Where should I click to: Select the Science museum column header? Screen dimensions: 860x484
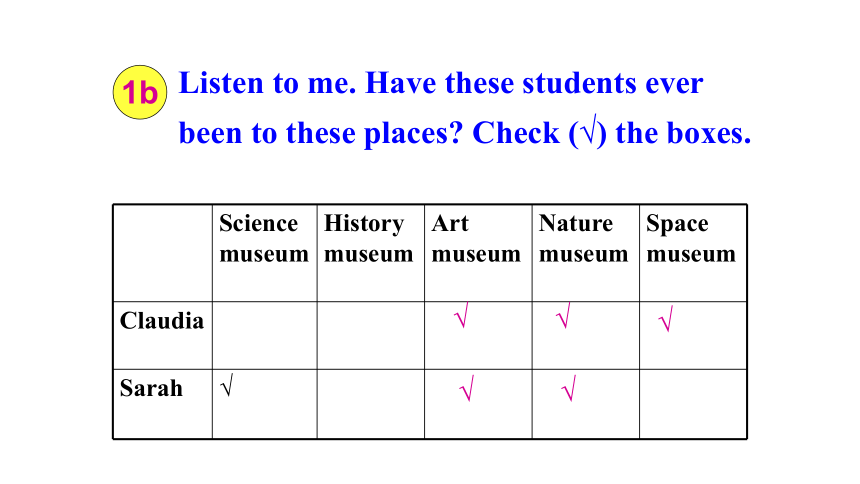click(264, 239)
